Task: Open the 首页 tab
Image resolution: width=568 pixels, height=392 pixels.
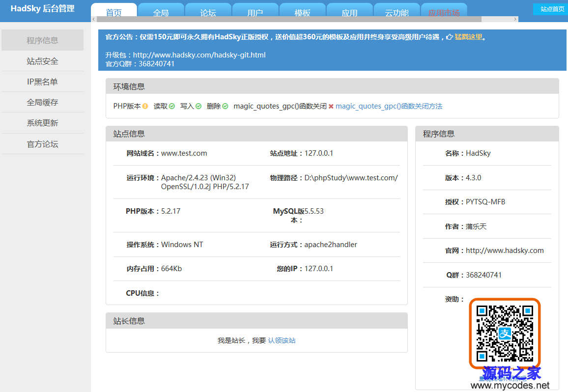Action: click(114, 11)
